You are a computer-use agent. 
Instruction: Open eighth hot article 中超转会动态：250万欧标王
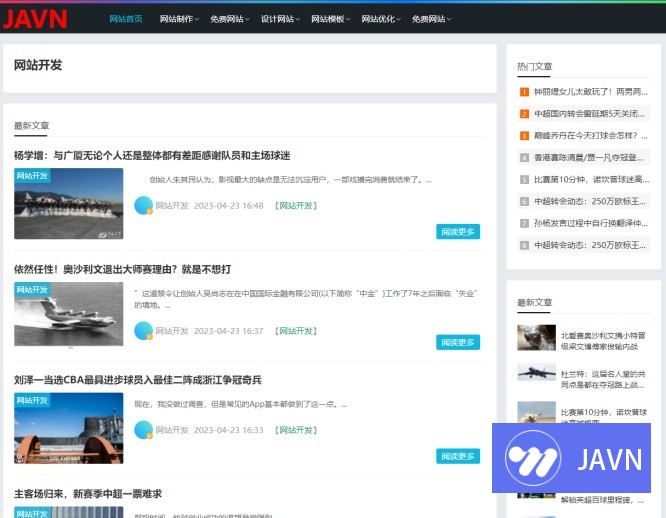(x=590, y=245)
